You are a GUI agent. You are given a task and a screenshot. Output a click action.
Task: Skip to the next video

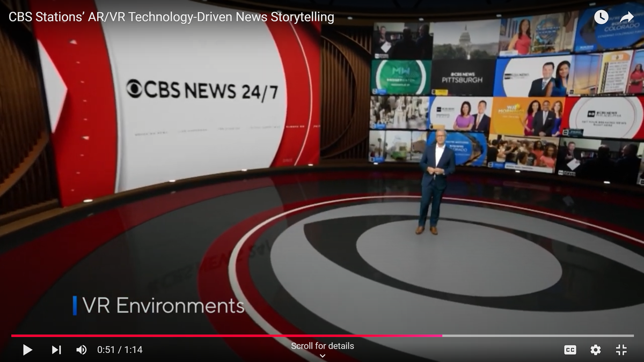[56, 350]
